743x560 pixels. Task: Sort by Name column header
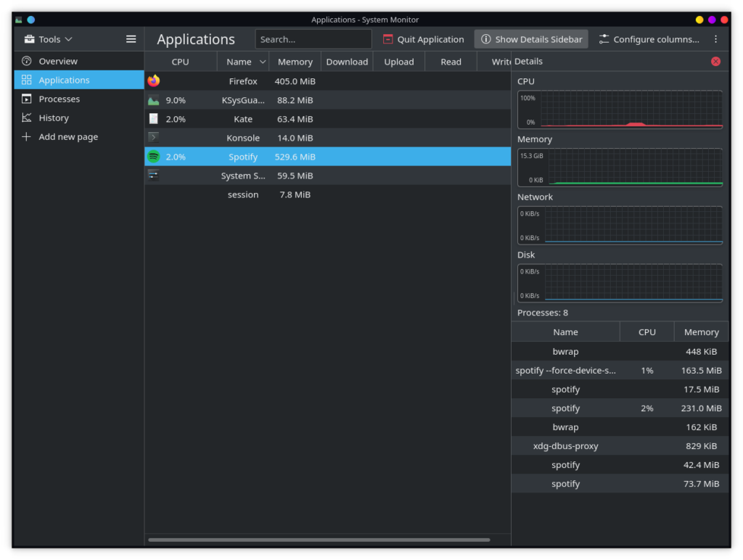point(243,62)
